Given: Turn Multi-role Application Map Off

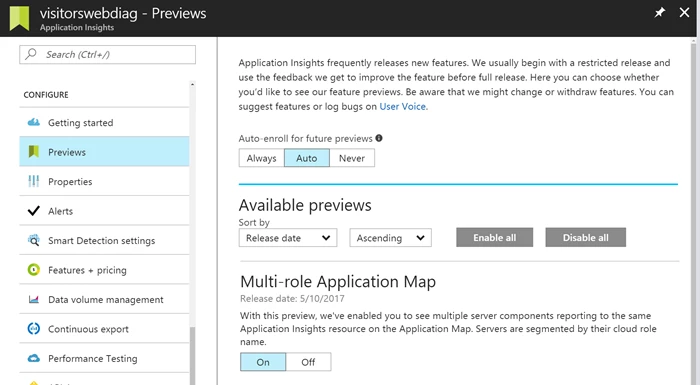Looking at the screenshot, I should tap(308, 362).
